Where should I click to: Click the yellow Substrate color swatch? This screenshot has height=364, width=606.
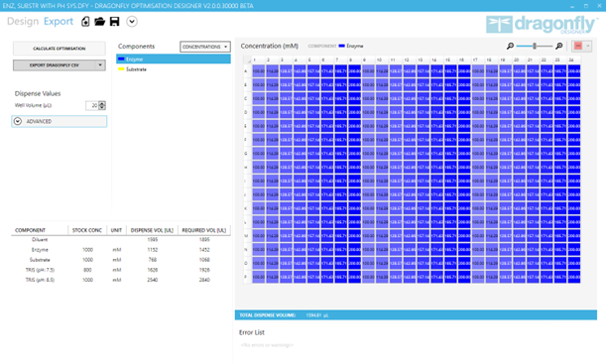(x=121, y=69)
